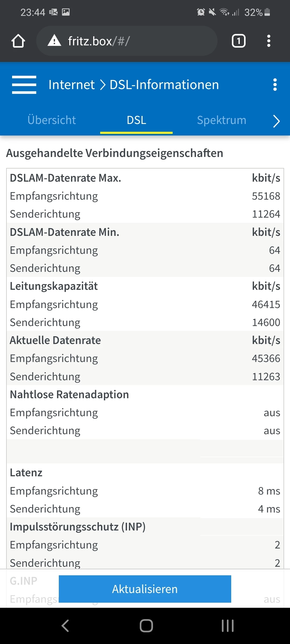Open the FRITZ!Box page options menu

coord(275,85)
